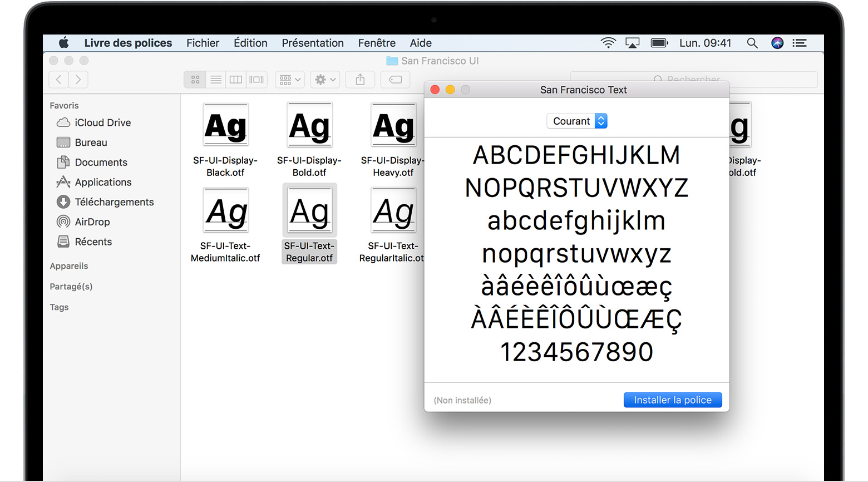The height and width of the screenshot is (482, 868).
Task: Minimize the San Francisco Text window
Action: (x=450, y=90)
